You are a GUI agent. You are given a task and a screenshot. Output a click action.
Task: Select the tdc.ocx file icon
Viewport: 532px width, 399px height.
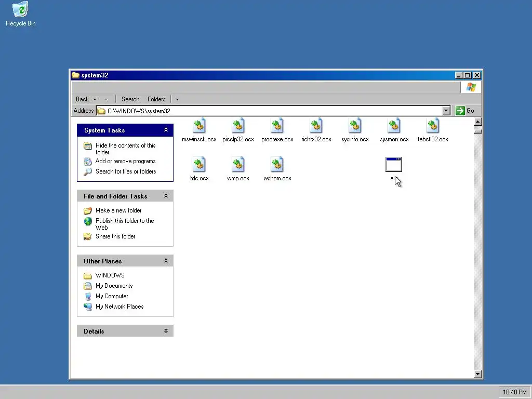pos(199,164)
